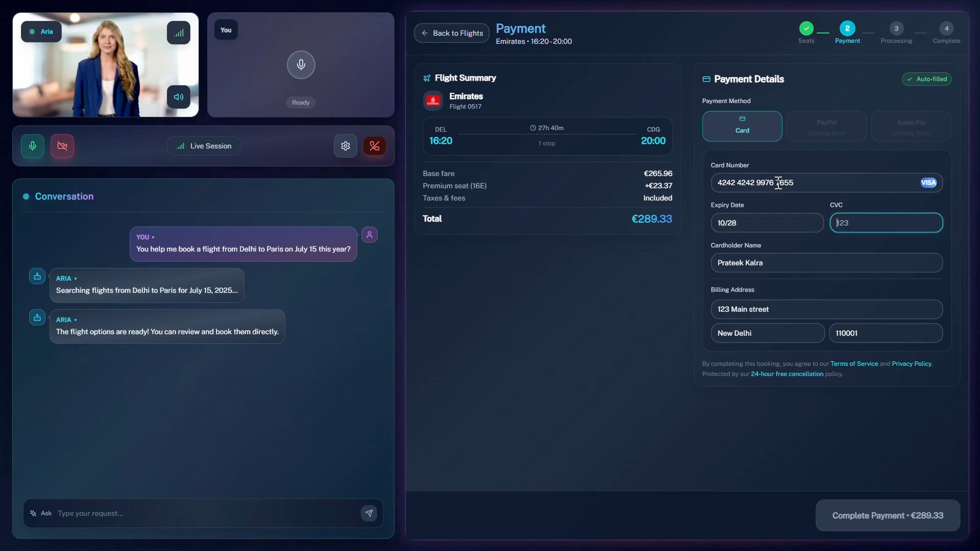Click the signal strength icon on Aria's video

[x=178, y=33]
